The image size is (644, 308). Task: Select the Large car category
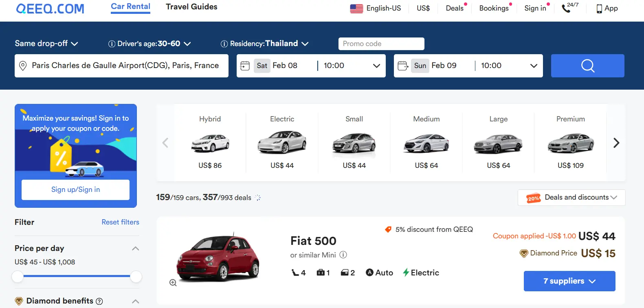point(499,142)
